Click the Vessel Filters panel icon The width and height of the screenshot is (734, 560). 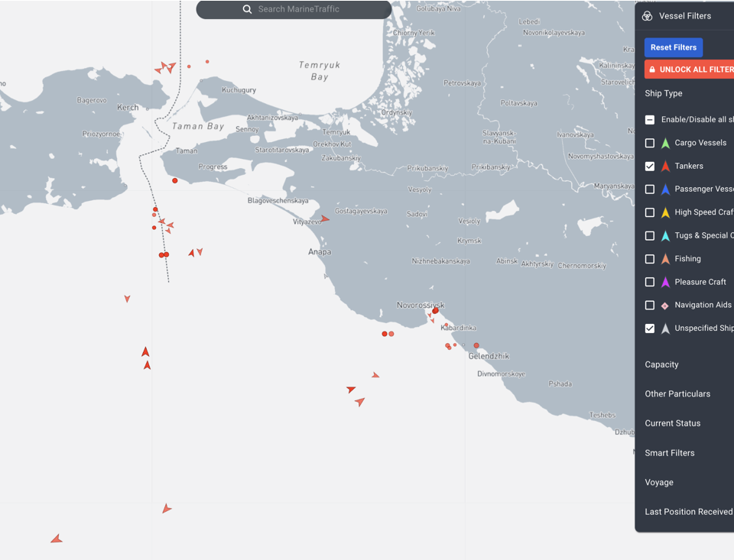coord(647,16)
